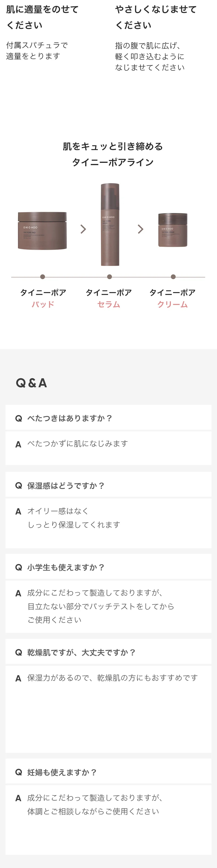Image resolution: width=217 pixels, height=868 pixels.
Task: Click the Q icon beside 保湿感はどうですか？
Action: [x=19, y=486]
